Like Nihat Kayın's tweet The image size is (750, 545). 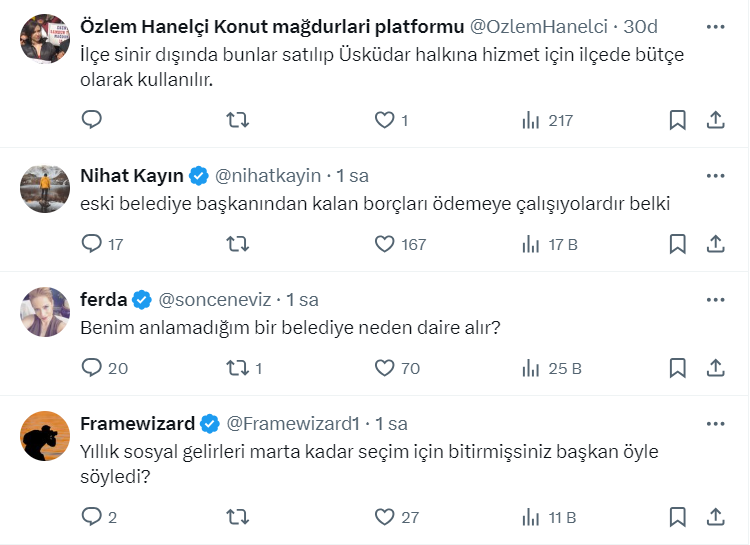coord(385,244)
